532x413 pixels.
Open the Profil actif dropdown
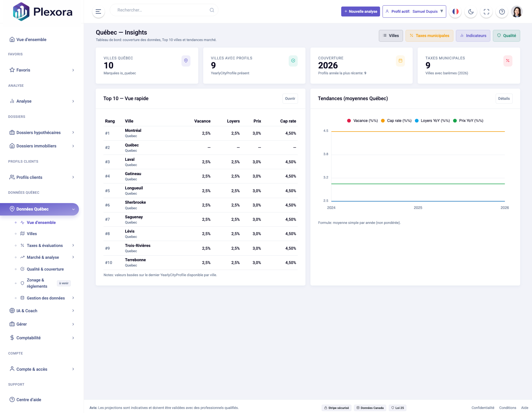coord(414,12)
